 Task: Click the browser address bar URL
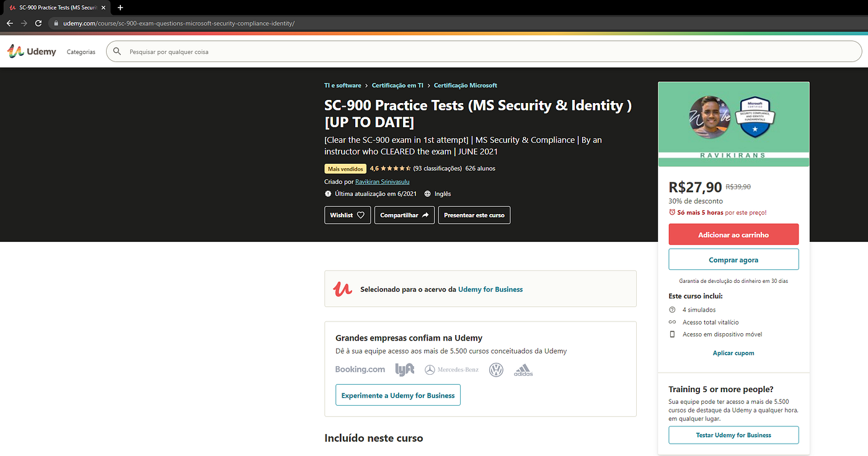[x=179, y=24]
